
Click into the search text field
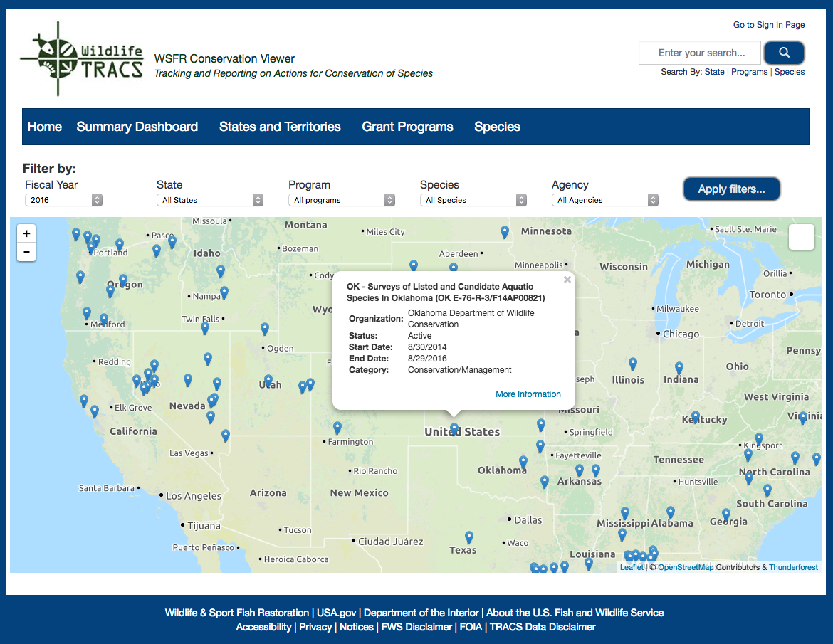(701, 53)
